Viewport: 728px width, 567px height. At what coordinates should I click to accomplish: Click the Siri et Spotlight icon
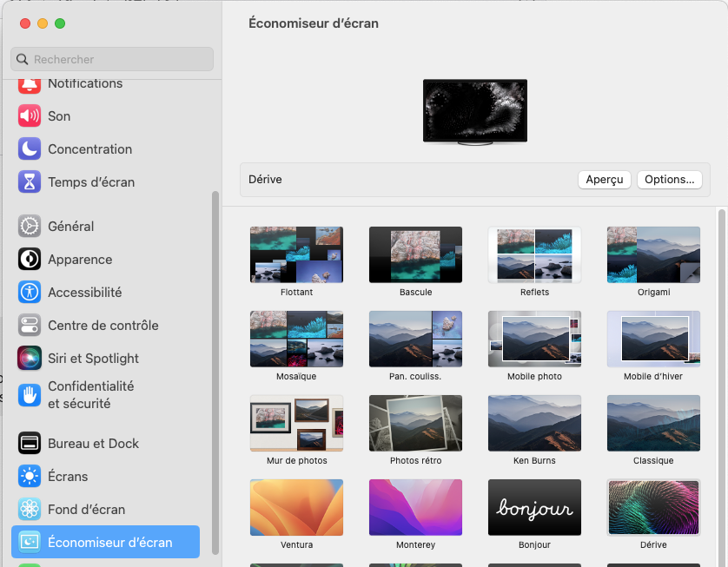click(30, 359)
